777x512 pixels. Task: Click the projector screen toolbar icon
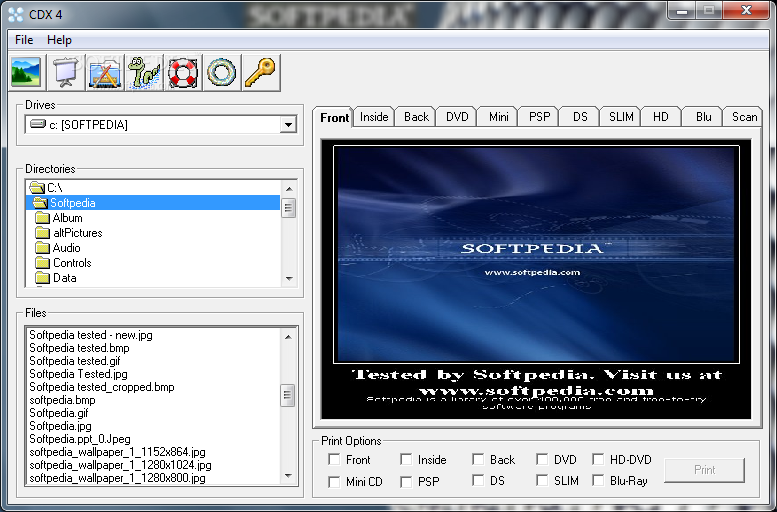tap(66, 72)
